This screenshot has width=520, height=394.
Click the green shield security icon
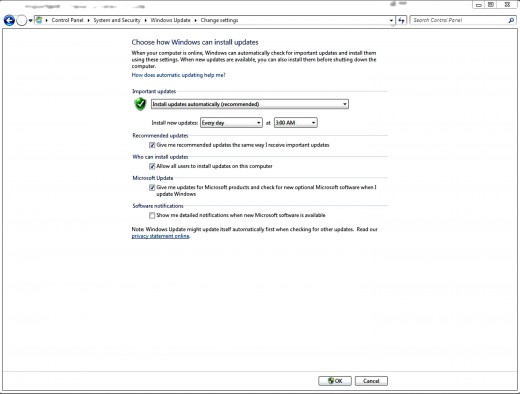tap(140, 104)
